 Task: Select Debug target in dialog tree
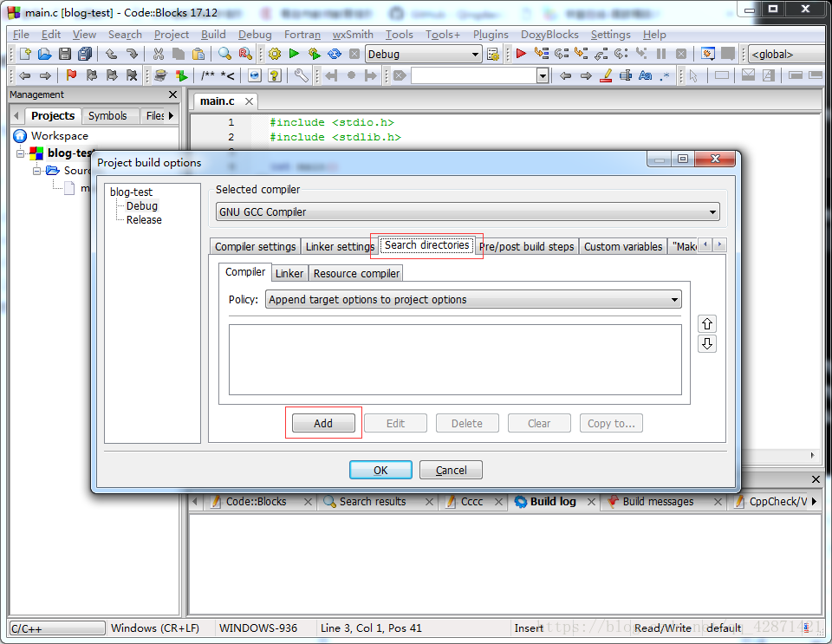141,205
